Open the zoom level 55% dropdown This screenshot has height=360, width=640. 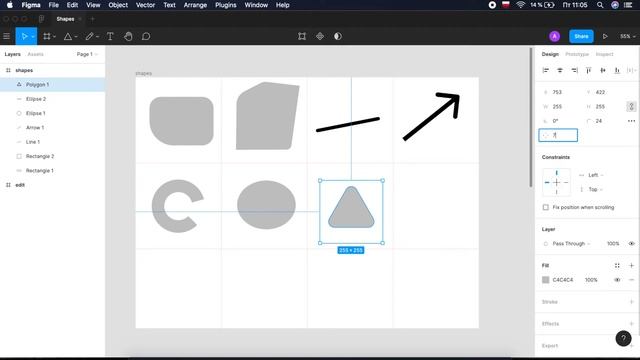click(627, 36)
